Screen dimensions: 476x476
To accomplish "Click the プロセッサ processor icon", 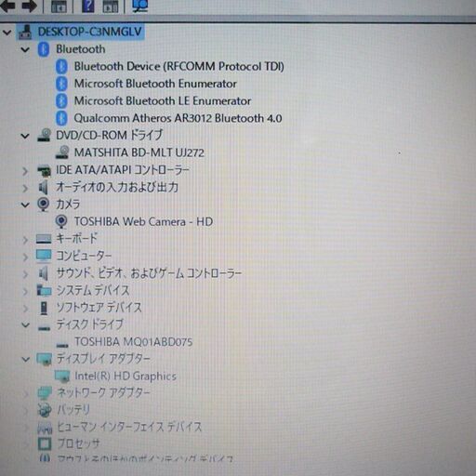I will [x=45, y=443].
